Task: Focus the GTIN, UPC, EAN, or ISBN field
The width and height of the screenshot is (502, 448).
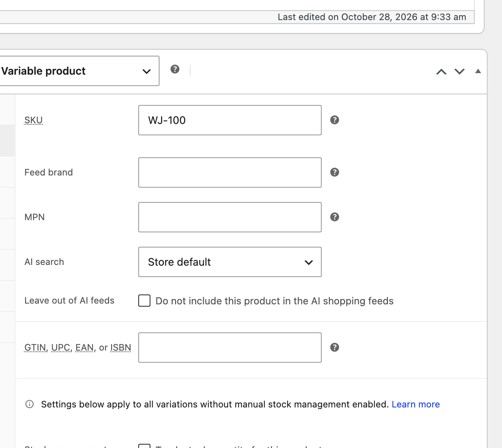Action: pos(230,348)
